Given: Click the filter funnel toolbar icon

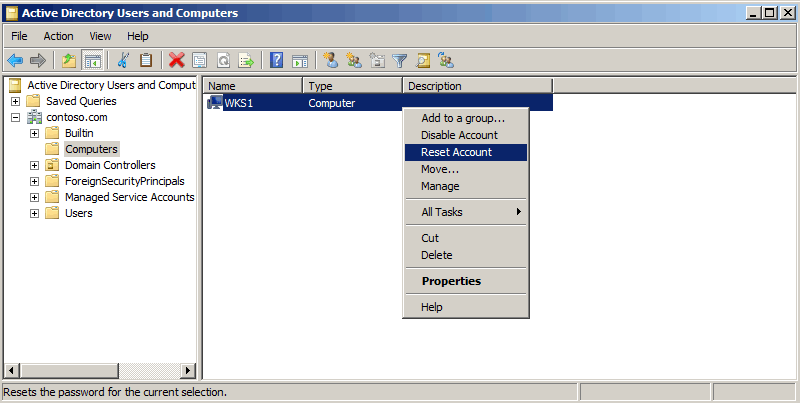Looking at the screenshot, I should (x=400, y=60).
